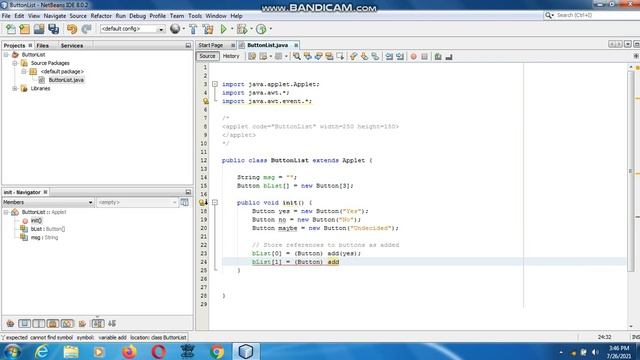Switch to the Services tab
This screenshot has height=360, width=640.
(x=72, y=46)
